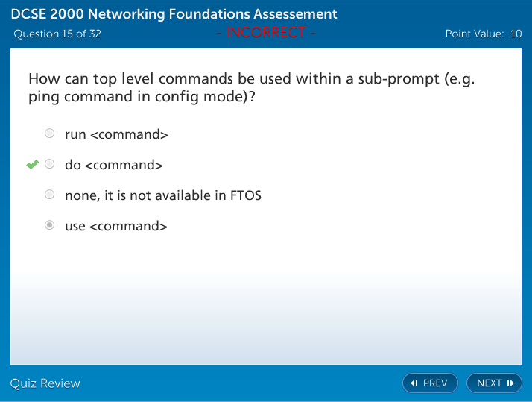Image resolution: width=532 pixels, height=402 pixels.
Task: Click the Quiz Review label
Action: click(45, 383)
